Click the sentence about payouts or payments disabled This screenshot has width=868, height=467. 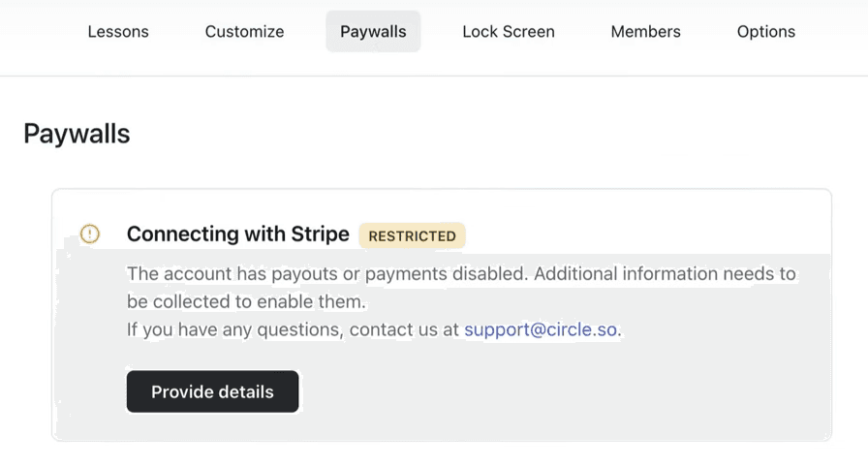(327, 273)
